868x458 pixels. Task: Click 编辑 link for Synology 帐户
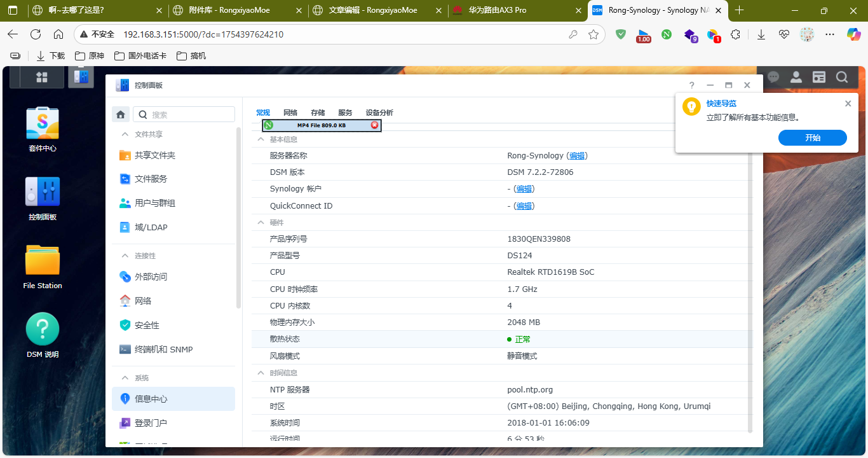(524, 189)
